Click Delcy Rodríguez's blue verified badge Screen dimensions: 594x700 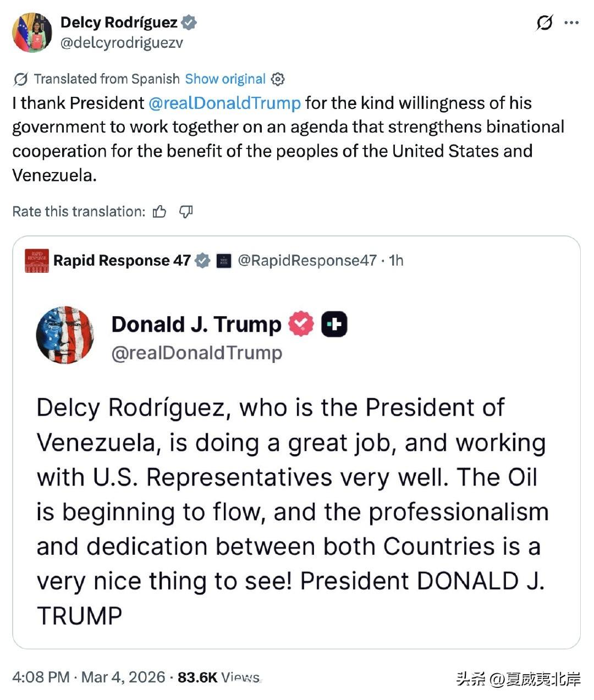click(x=189, y=23)
